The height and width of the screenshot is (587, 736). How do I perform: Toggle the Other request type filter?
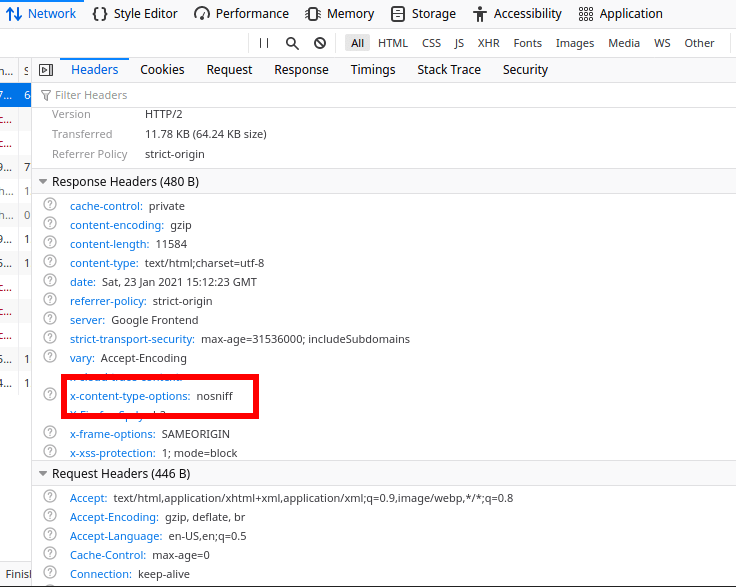tap(699, 43)
